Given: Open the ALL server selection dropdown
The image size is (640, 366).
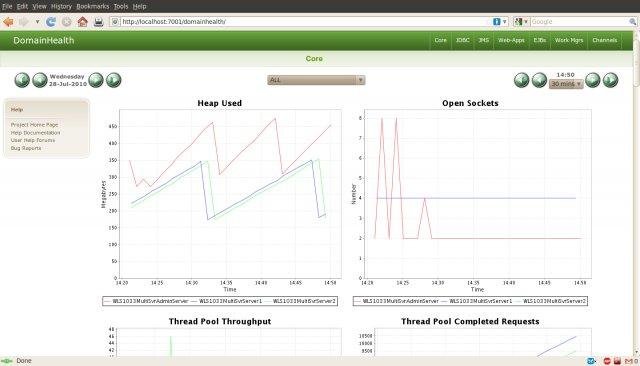Looking at the screenshot, I should pyautogui.click(x=316, y=80).
